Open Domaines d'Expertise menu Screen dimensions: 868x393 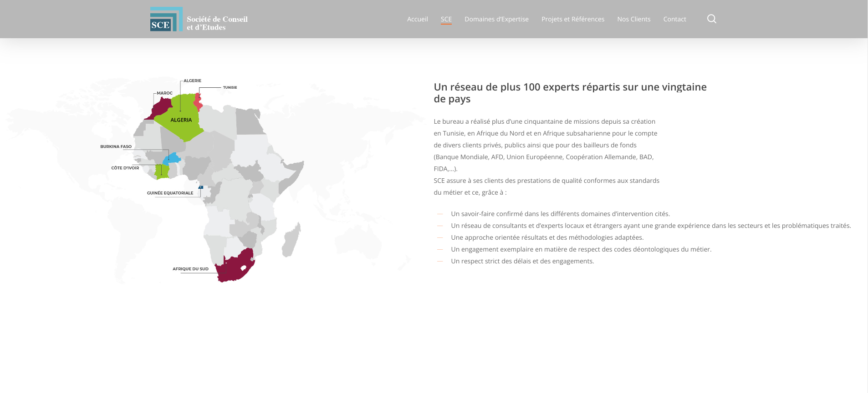pyautogui.click(x=496, y=19)
